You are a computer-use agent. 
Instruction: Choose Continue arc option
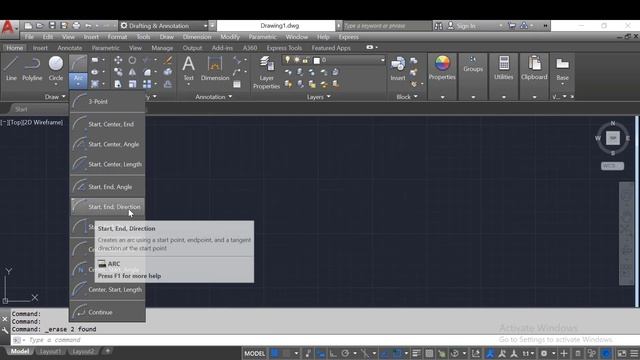coord(107,312)
